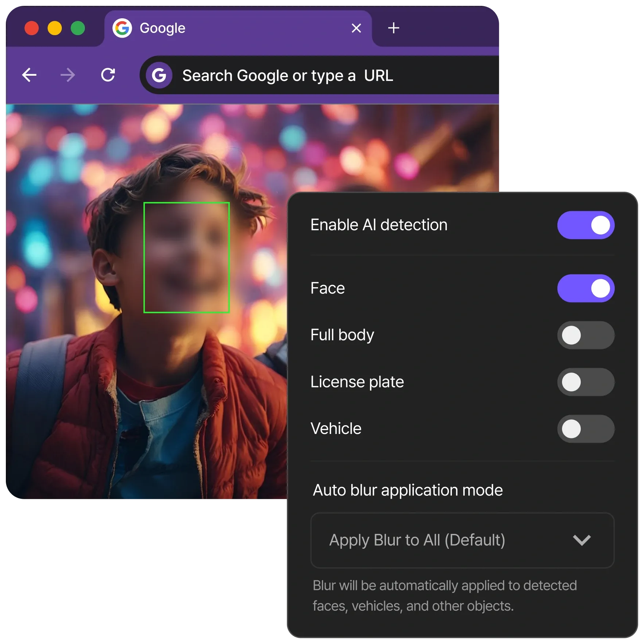Viewport: 644px width, 644px height.
Task: Maximize the window with the green button
Action: (x=78, y=28)
